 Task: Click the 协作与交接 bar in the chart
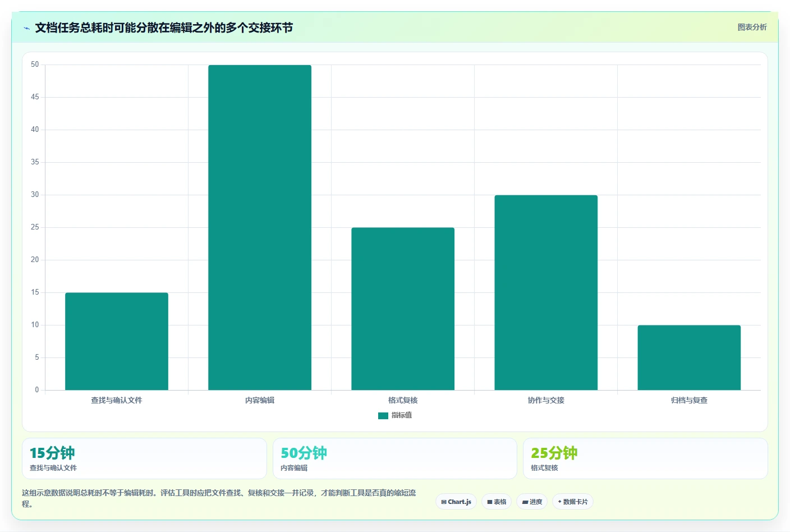point(546,292)
